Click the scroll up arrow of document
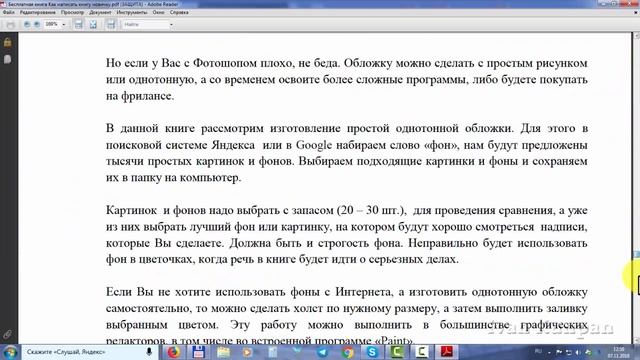This screenshot has width=640, height=360. click(x=636, y=36)
